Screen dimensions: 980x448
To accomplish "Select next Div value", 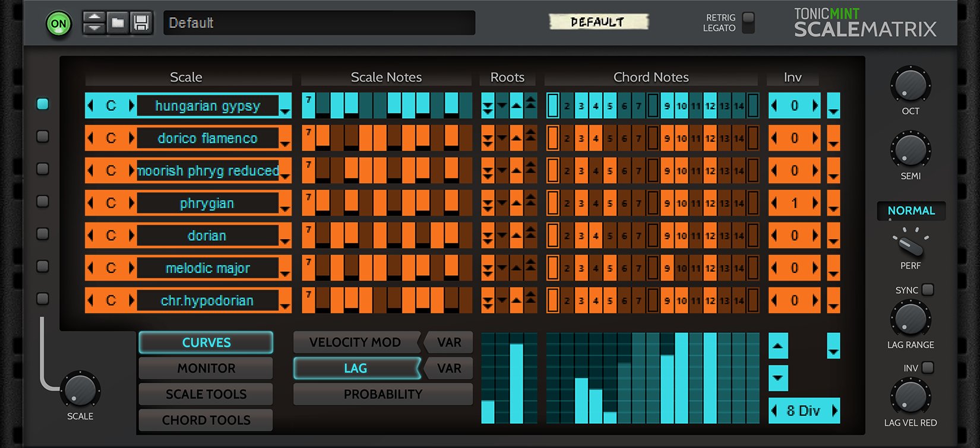I will click(834, 411).
